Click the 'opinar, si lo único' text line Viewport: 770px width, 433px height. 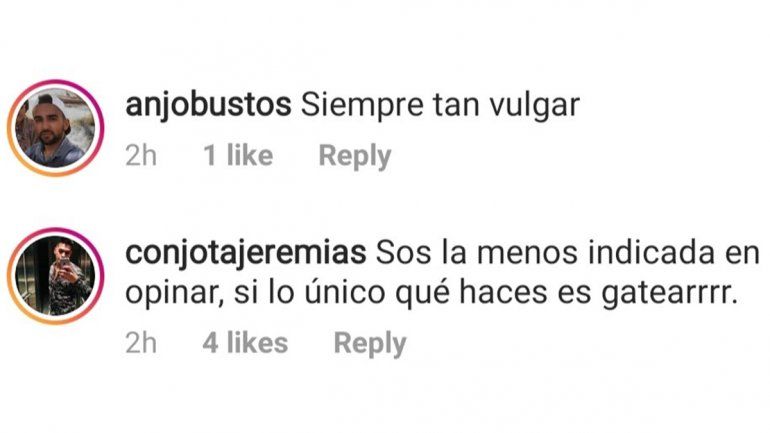(x=432, y=293)
